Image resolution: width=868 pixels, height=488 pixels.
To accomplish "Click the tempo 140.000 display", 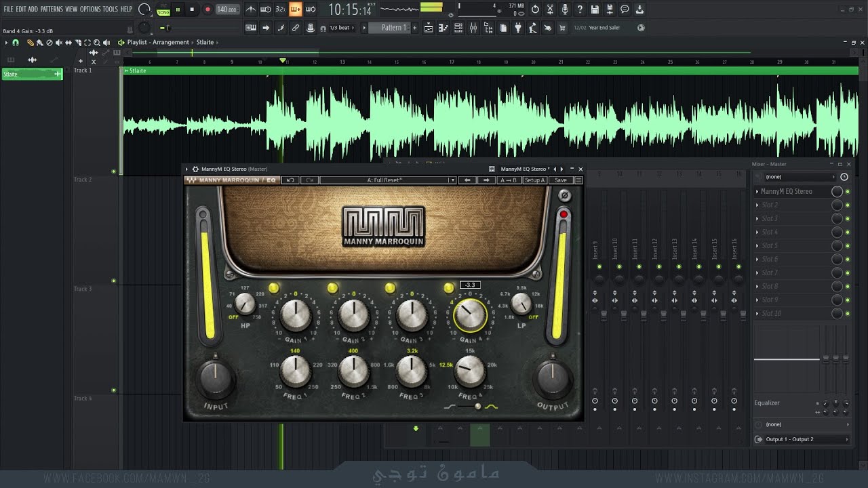I will tap(227, 9).
